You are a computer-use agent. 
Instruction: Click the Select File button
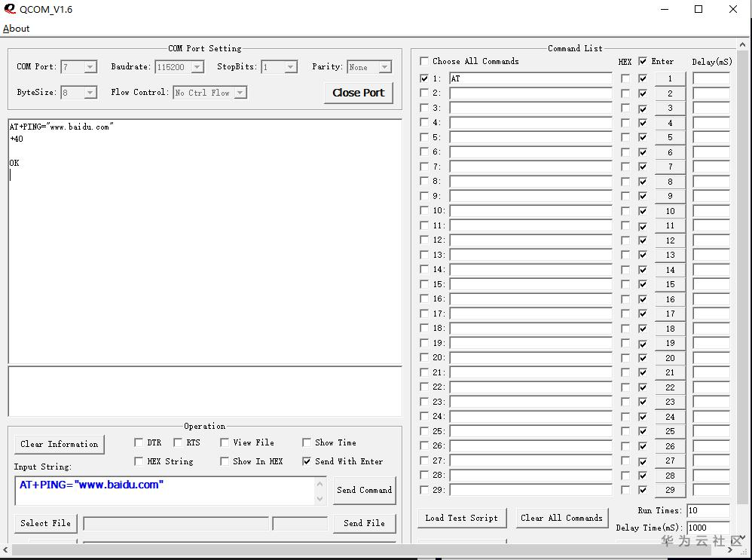pos(45,523)
